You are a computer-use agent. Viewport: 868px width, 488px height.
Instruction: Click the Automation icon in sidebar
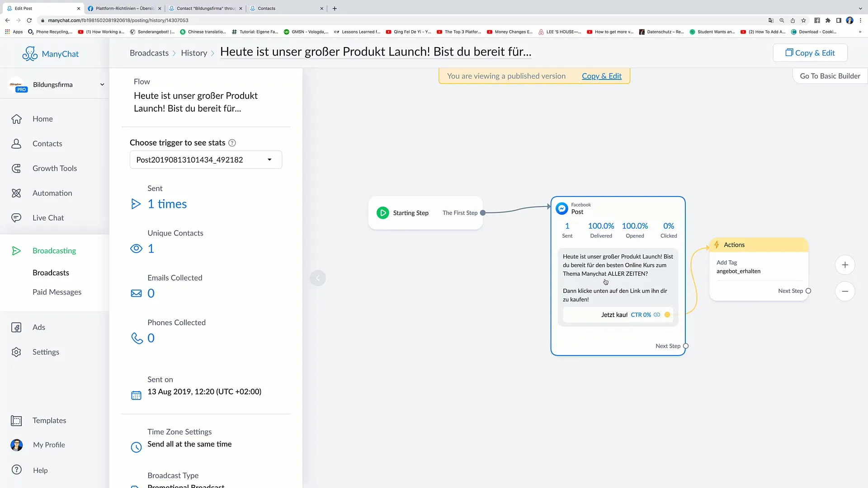tap(16, 193)
